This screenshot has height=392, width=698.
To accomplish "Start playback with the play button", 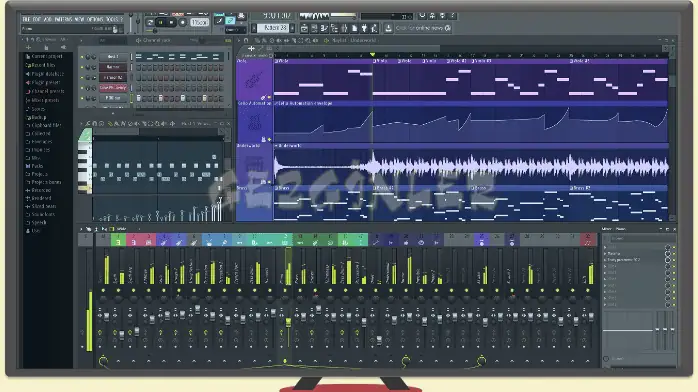I will pos(161,23).
